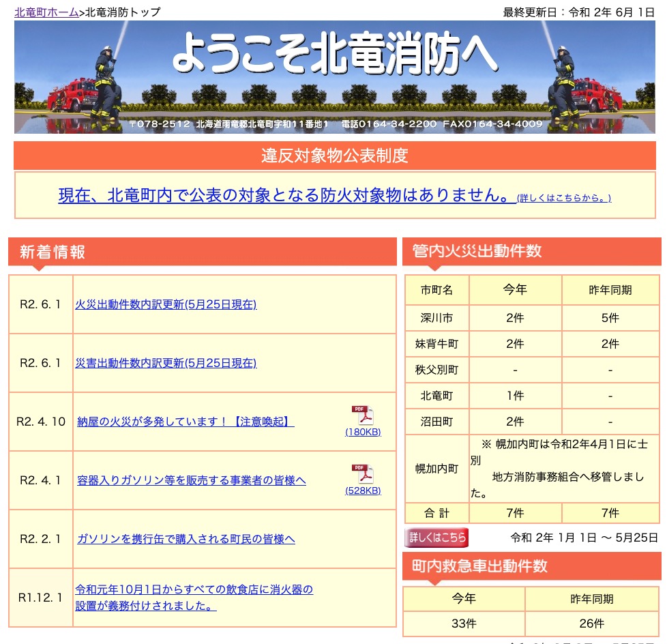Open the 現在、北竜町内で公表の対象 notice link

tap(285, 196)
